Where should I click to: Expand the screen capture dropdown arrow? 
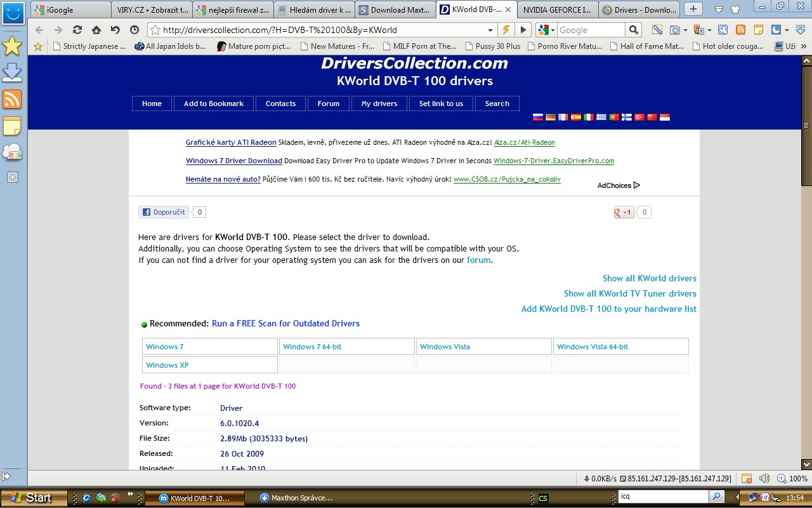686,30
